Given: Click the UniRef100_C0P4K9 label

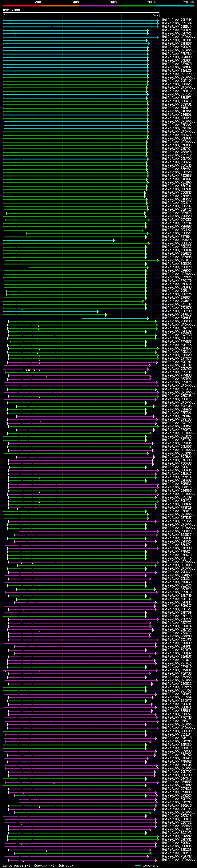Looking at the screenshot, I should click(177, 101).
